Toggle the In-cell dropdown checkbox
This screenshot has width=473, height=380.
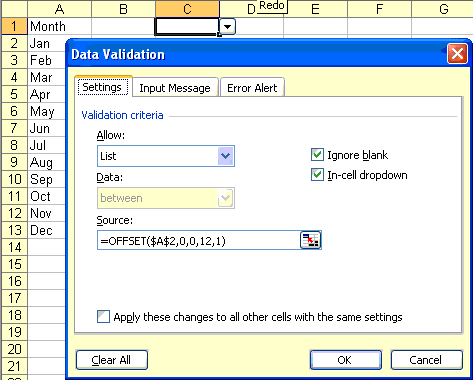pyautogui.click(x=317, y=175)
